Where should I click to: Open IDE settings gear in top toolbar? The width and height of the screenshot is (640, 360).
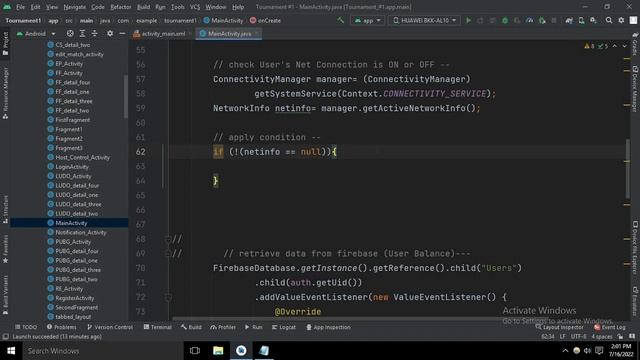[621, 20]
